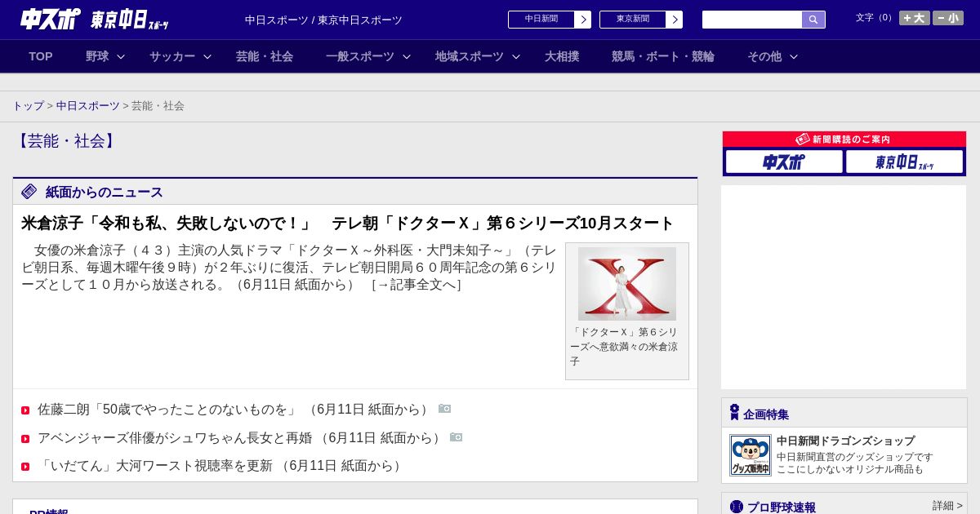Go to TOP in navigation bar
980x514 pixels.
[x=41, y=56]
